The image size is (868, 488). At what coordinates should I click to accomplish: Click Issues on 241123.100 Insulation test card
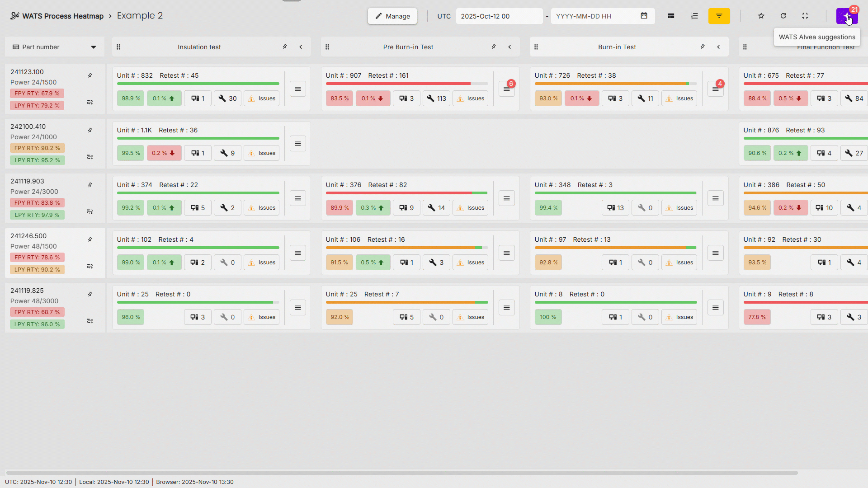tap(262, 99)
